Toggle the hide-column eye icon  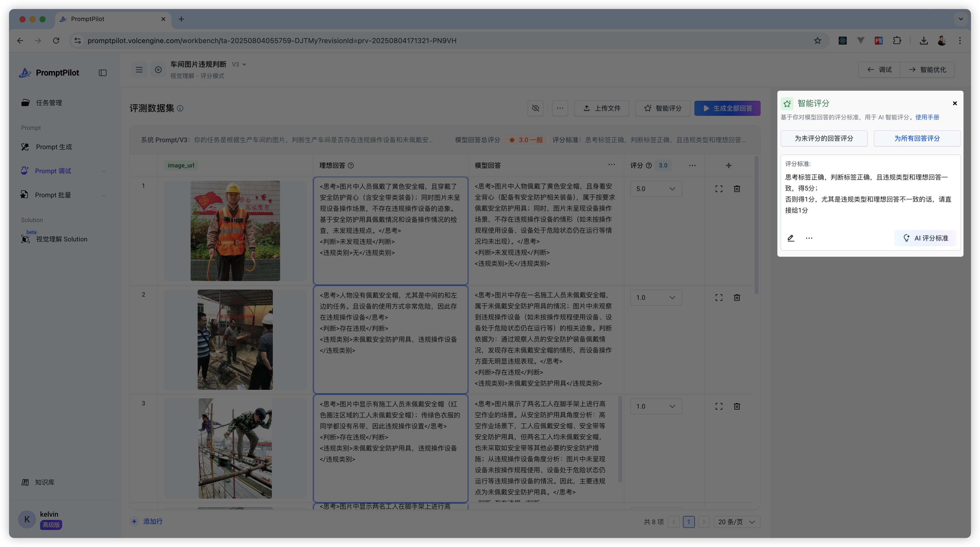point(535,108)
